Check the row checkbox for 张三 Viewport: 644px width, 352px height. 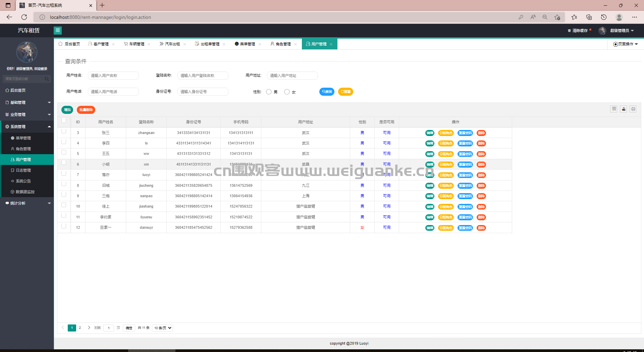click(64, 131)
